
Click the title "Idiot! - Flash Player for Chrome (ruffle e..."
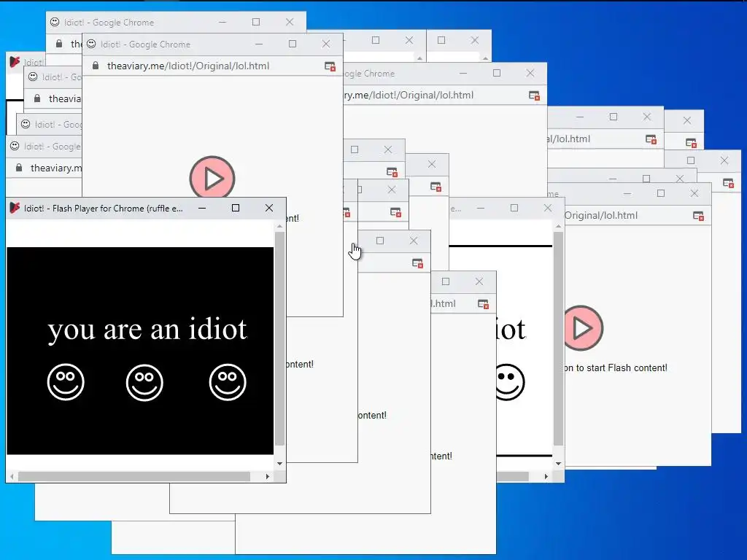pos(104,208)
